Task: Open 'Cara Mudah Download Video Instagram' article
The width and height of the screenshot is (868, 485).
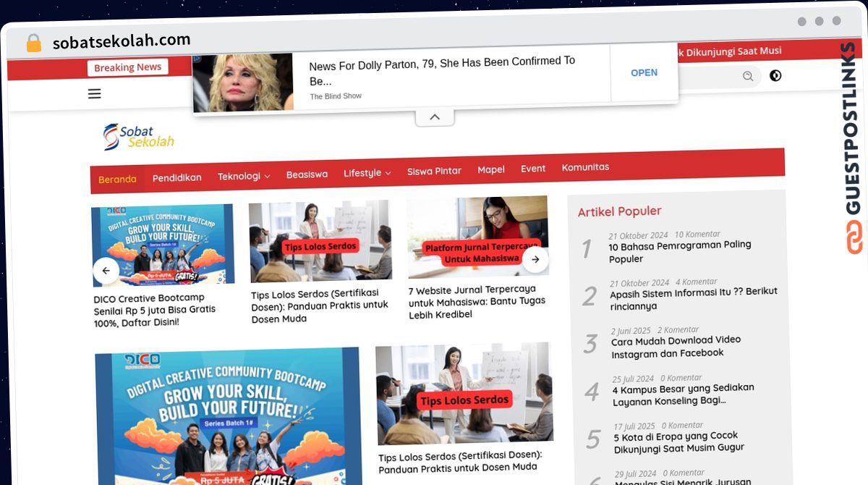Action: [x=675, y=347]
